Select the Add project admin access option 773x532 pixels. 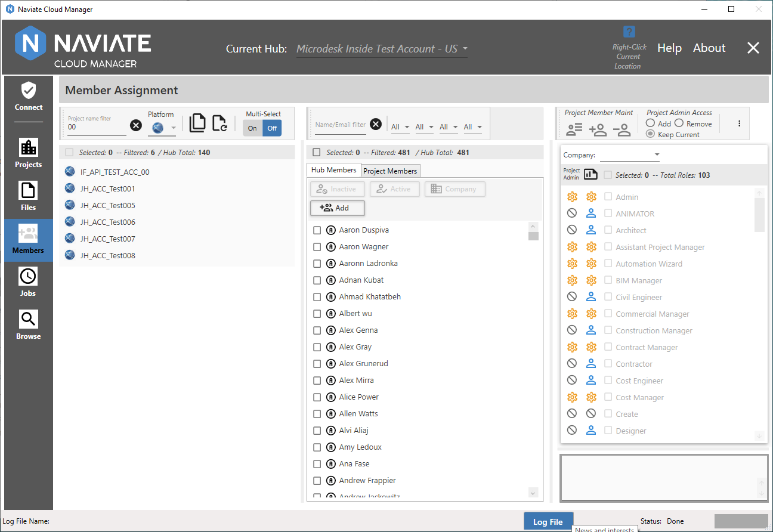(x=650, y=123)
